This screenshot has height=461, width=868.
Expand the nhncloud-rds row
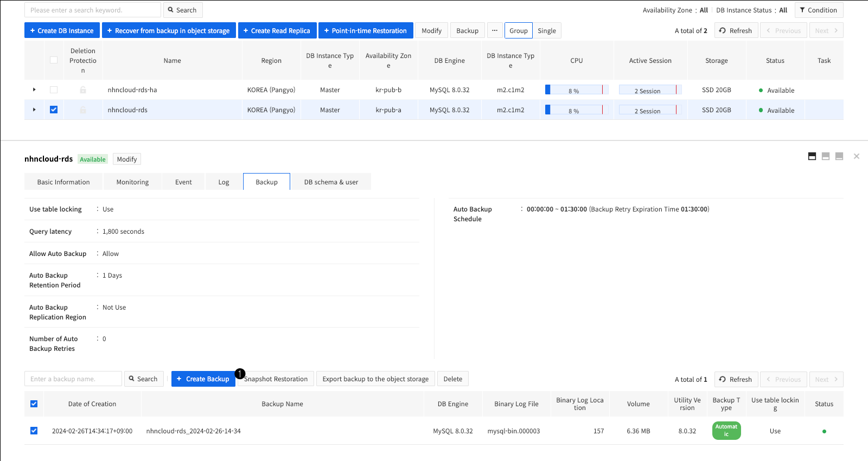[34, 110]
